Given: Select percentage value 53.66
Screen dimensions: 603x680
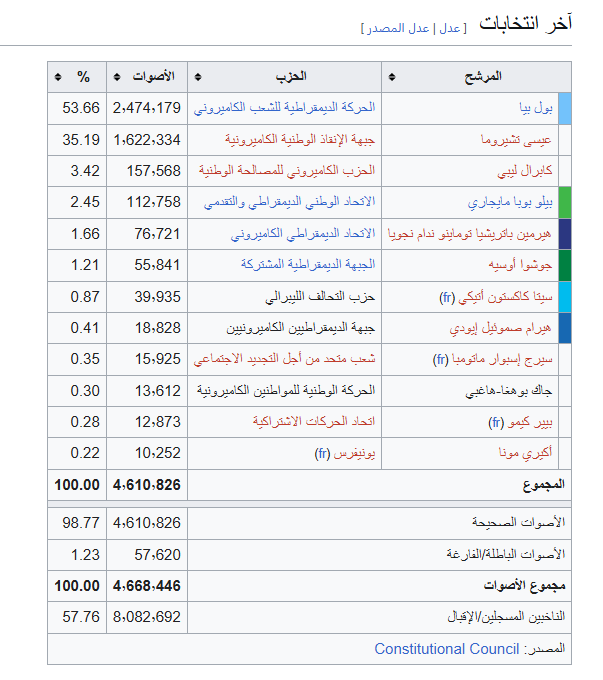Looking at the screenshot, I should 81,108.
